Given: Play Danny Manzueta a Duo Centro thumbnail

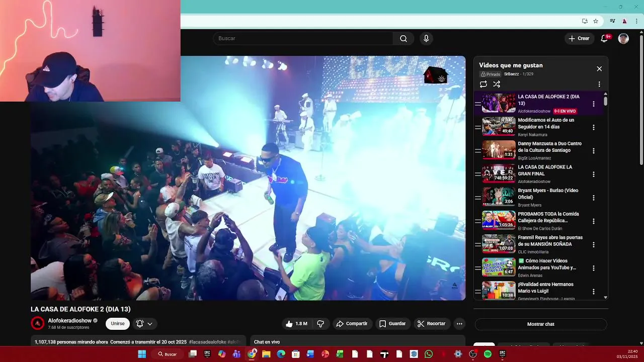Looking at the screenshot, I should (499, 150).
